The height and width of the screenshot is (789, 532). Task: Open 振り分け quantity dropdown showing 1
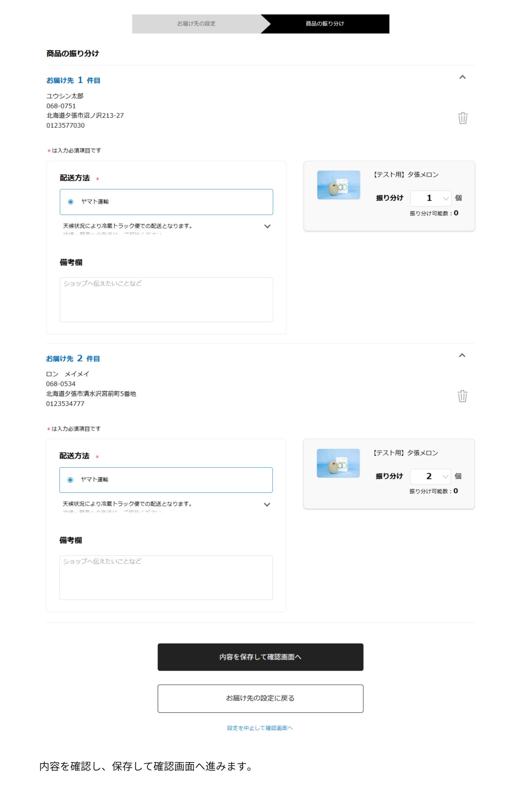click(431, 198)
